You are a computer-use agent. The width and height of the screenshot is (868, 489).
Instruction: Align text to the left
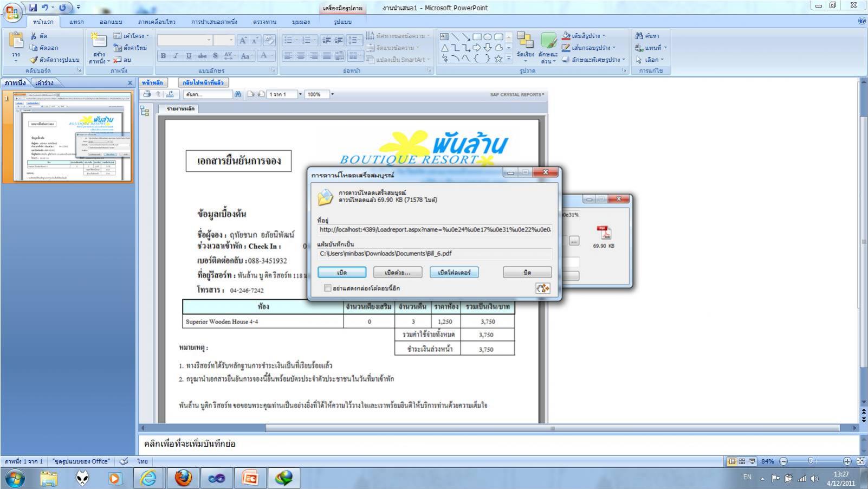(x=288, y=55)
